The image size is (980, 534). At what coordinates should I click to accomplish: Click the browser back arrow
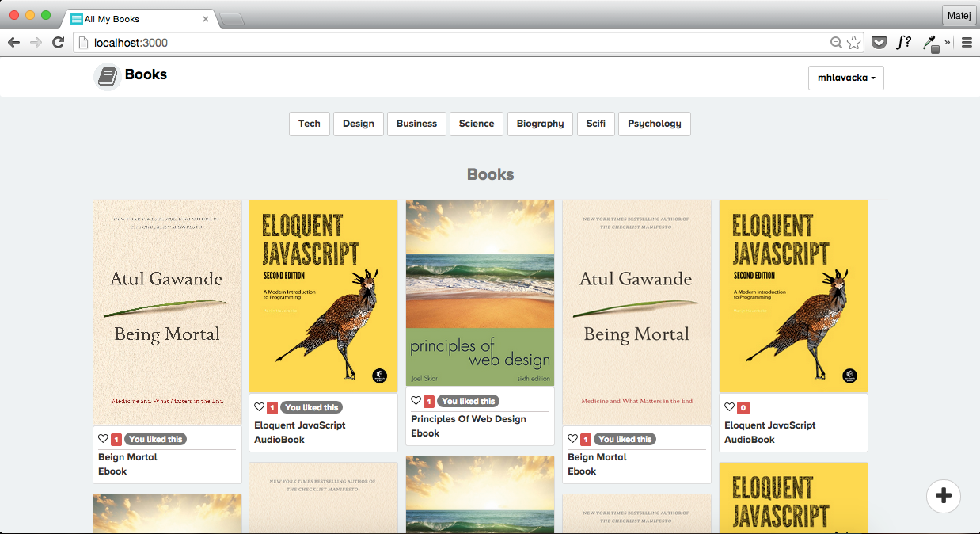pos(13,43)
